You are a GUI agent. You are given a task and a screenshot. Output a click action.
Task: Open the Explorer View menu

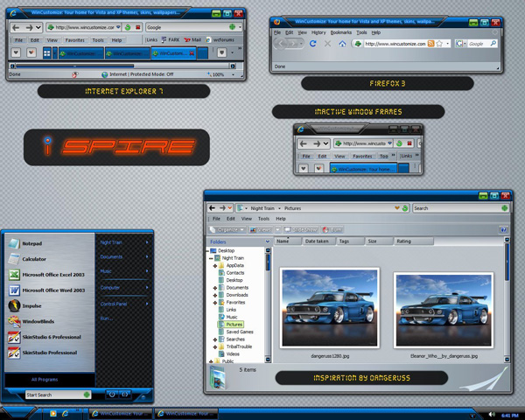point(247,219)
